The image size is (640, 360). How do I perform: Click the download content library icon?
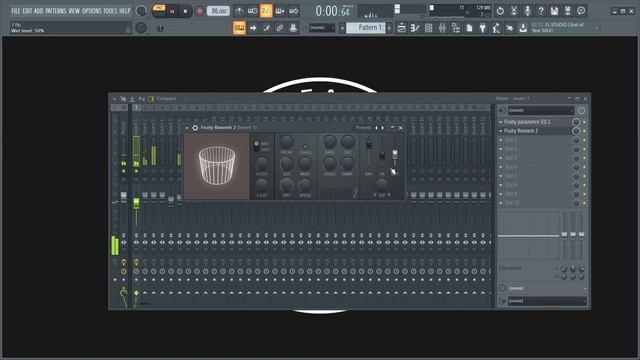click(x=523, y=28)
